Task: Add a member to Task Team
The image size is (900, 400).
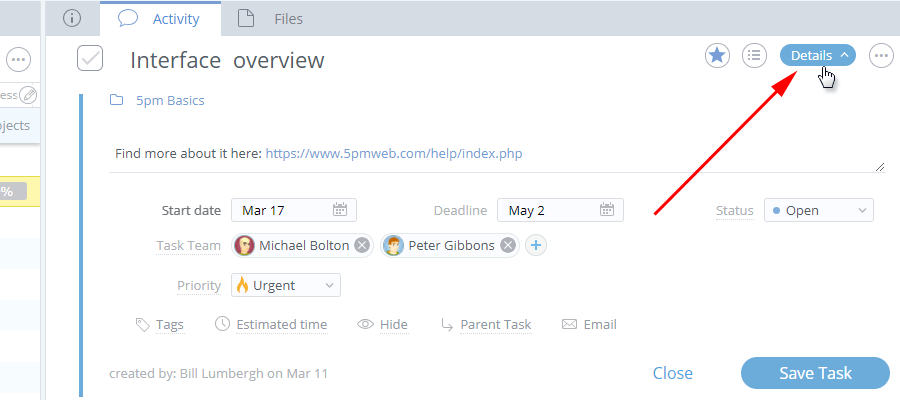Action: [536, 245]
